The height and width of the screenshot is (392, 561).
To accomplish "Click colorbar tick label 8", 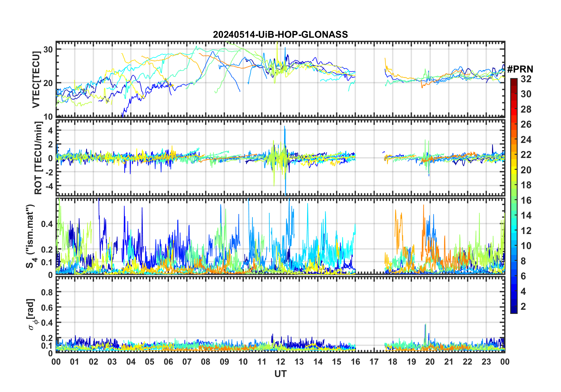I will click(523, 261).
